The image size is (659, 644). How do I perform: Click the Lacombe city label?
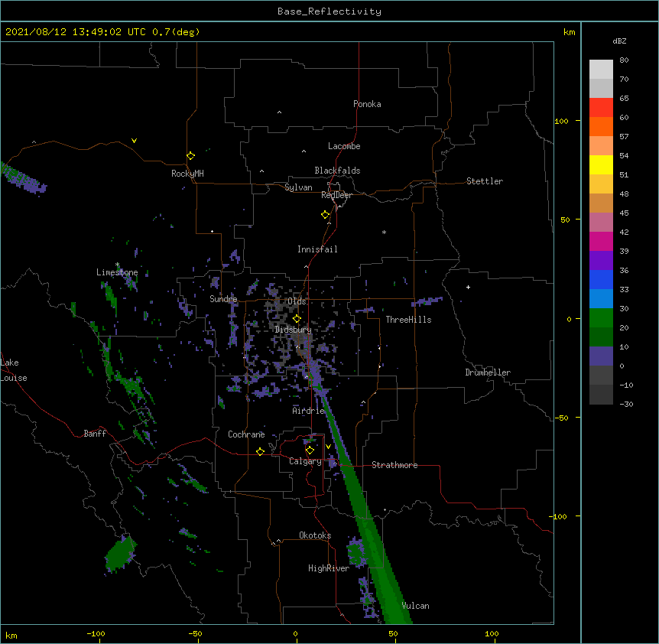coord(344,146)
